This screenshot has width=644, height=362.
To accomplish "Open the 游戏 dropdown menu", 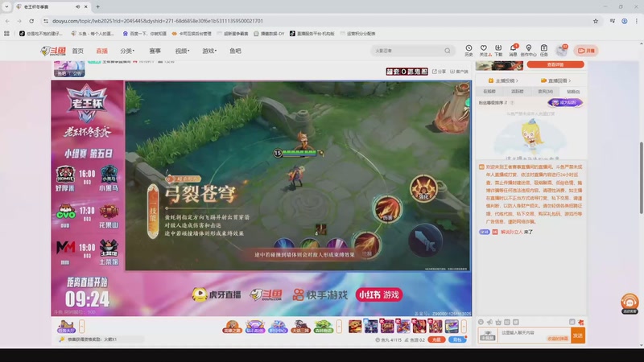I will (209, 51).
